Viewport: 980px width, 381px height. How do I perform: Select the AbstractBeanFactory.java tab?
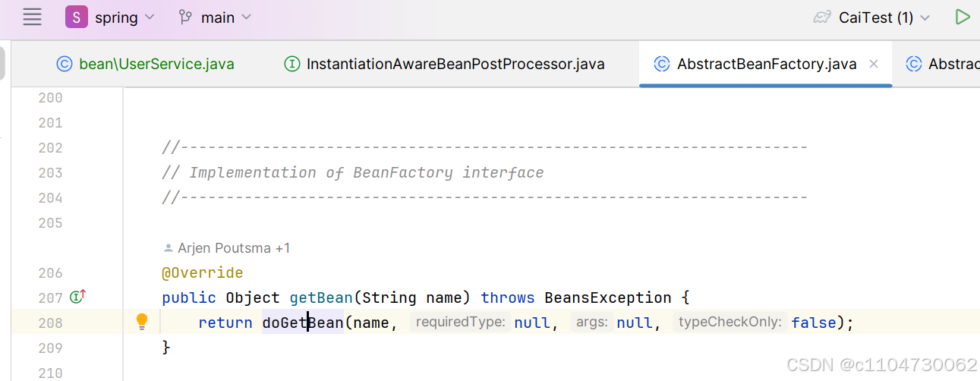click(765, 64)
